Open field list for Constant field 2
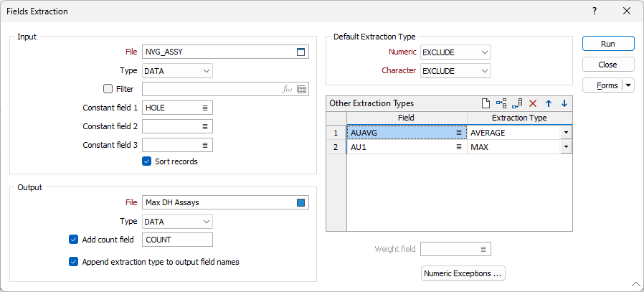The image size is (644, 292). tap(205, 126)
